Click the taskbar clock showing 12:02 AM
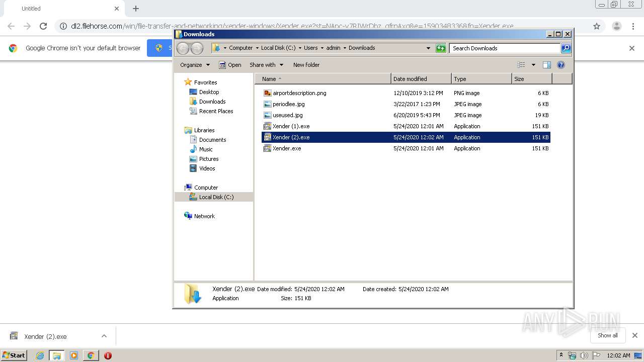The image size is (644, 362). (x=618, y=355)
